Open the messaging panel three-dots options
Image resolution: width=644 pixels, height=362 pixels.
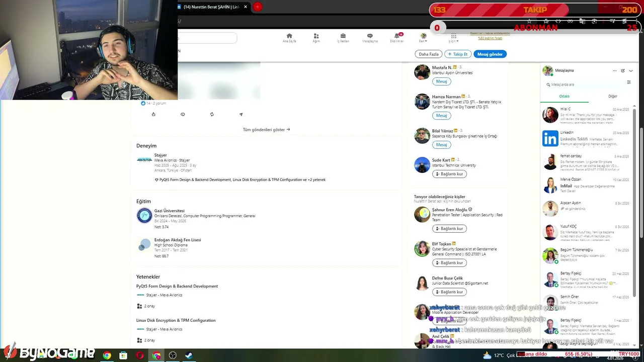(x=614, y=71)
